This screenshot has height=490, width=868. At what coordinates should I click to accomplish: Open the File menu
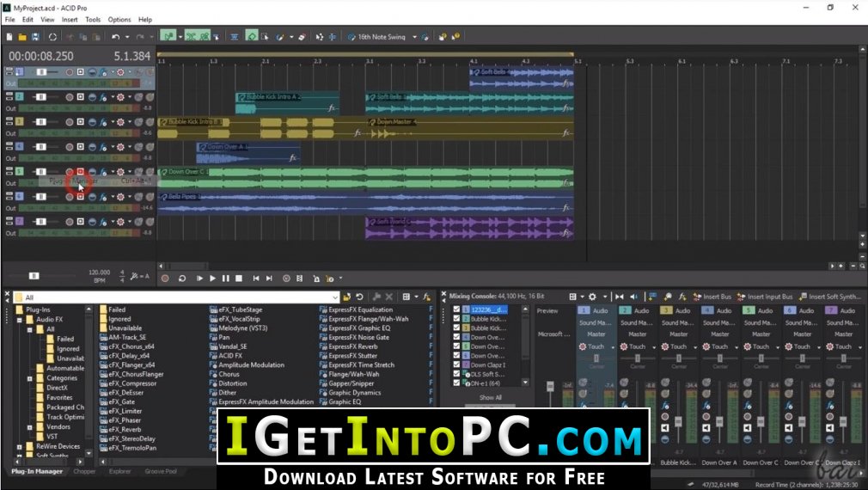10,20
